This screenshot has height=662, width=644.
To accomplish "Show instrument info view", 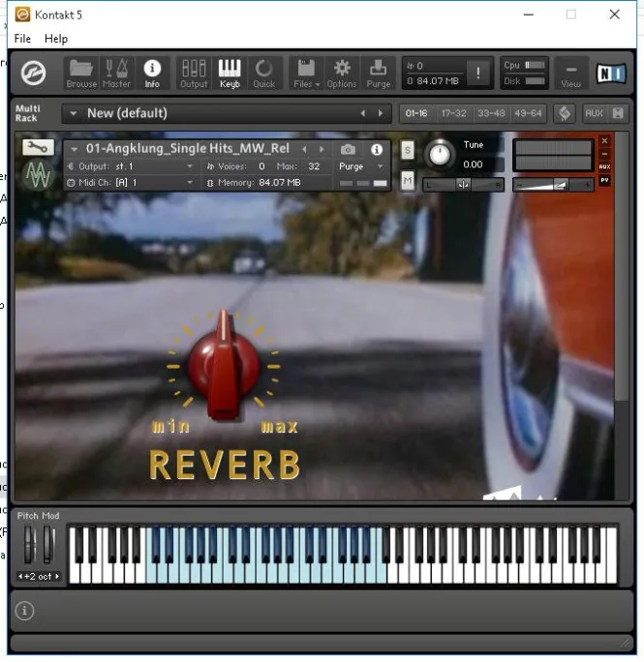I will tap(377, 149).
